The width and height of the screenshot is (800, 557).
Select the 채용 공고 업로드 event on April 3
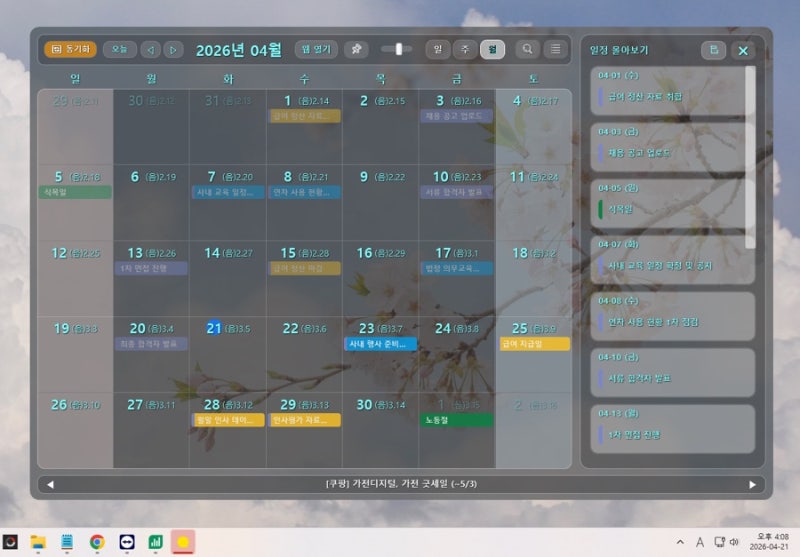[x=457, y=116]
